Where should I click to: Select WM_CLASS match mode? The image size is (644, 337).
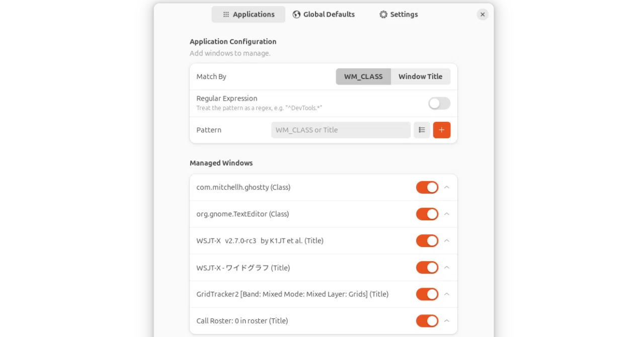tap(363, 76)
